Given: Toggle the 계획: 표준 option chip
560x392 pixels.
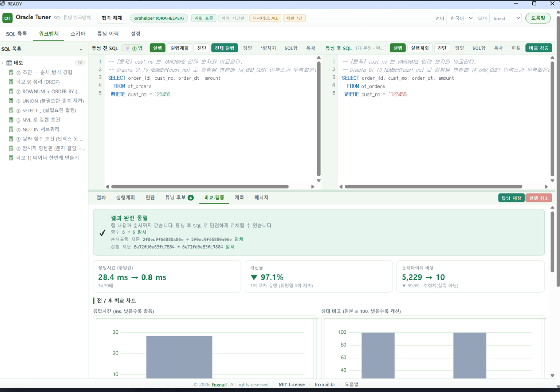Looking at the screenshot, I should click(x=204, y=18).
